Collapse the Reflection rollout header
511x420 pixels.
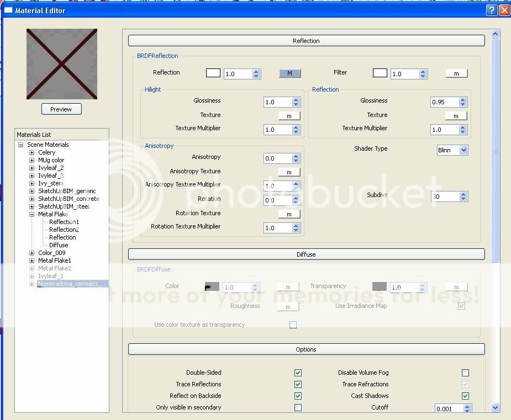(306, 41)
